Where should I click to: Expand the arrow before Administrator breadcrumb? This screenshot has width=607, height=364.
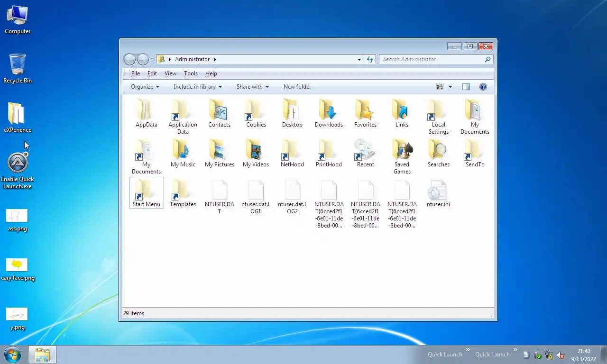coord(170,59)
